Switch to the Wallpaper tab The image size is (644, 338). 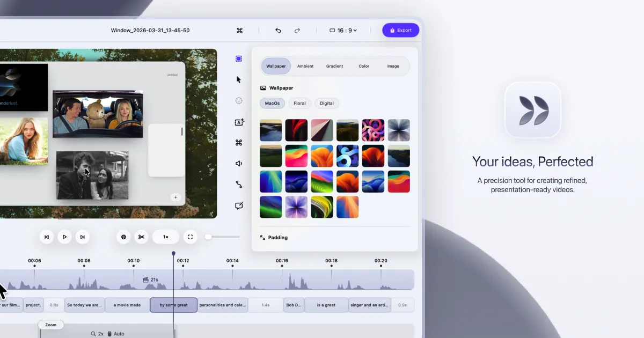pos(276,66)
